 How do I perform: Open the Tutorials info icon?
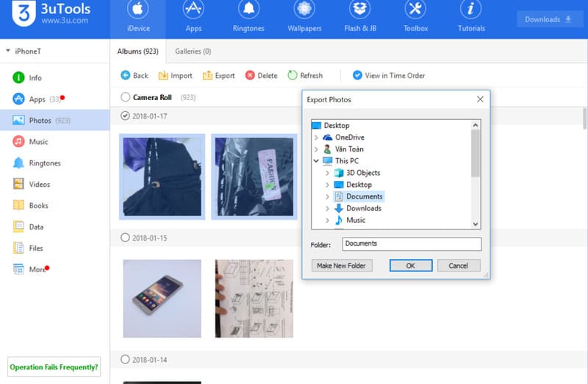pyautogui.click(x=470, y=10)
